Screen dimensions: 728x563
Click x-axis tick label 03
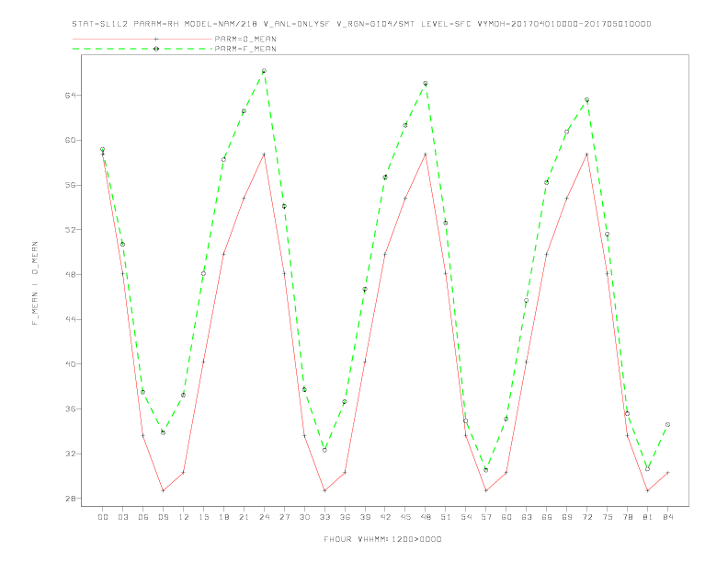[122, 517]
